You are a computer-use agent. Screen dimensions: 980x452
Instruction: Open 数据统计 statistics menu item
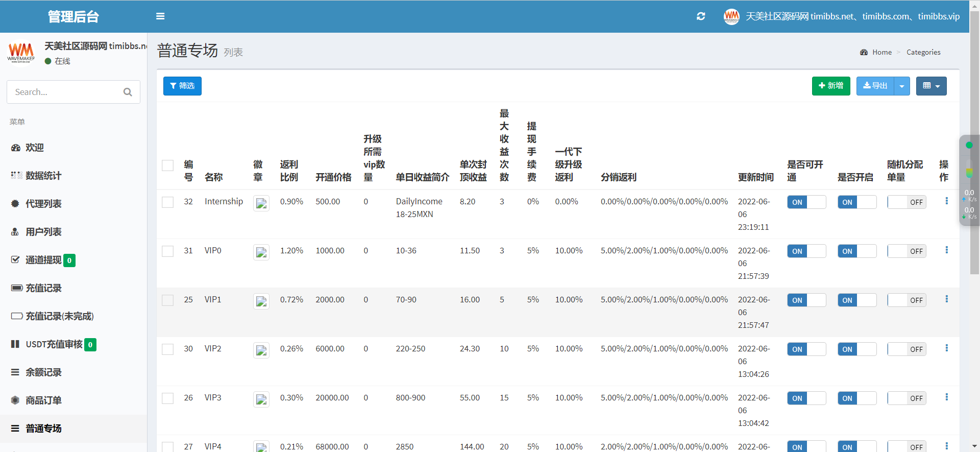73,176
